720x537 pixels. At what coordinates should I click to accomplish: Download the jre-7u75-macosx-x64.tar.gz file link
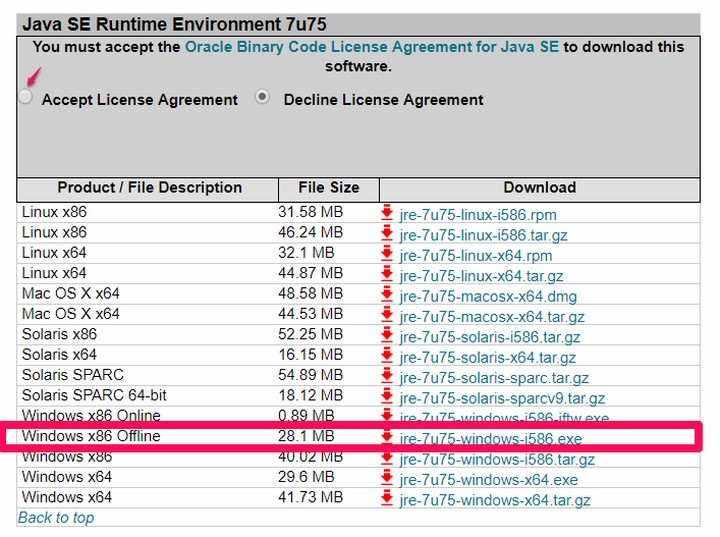tap(491, 317)
